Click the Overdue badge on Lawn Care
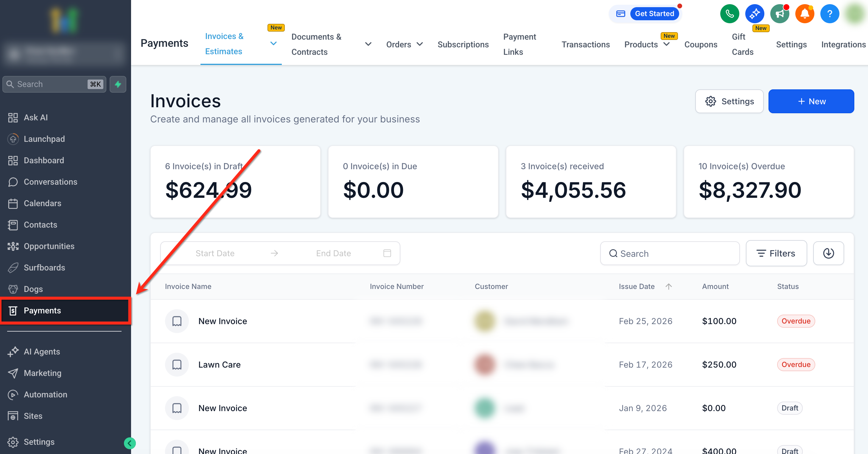 [x=796, y=364]
